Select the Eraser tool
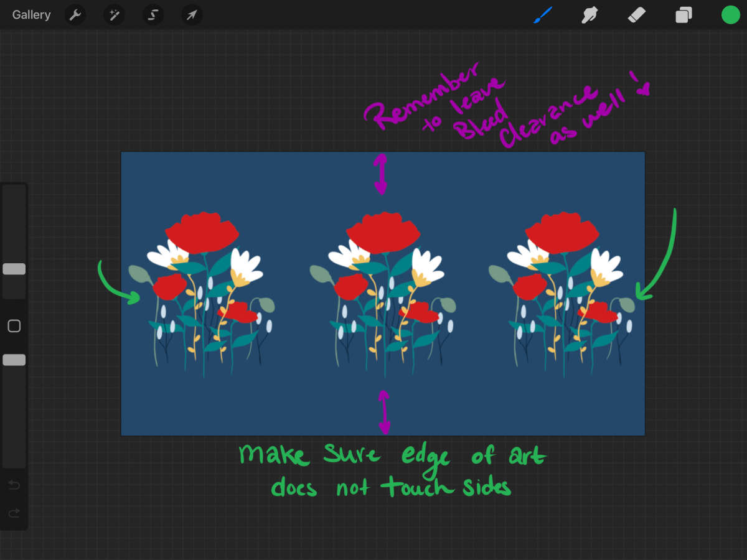 click(637, 15)
